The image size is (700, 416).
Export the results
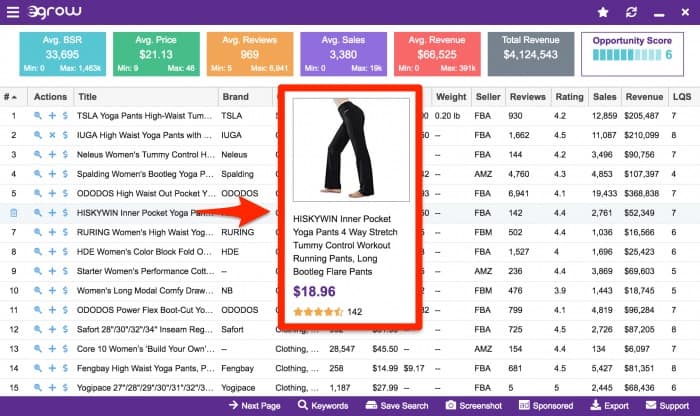pos(609,406)
